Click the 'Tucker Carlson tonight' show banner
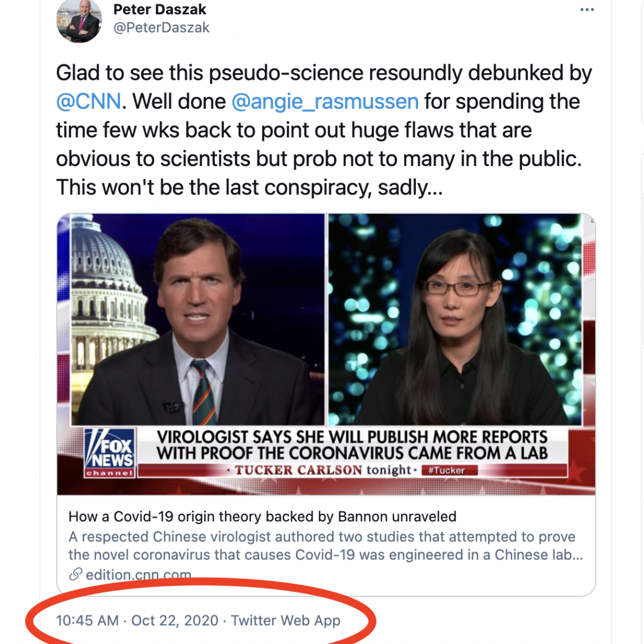This screenshot has height=644, width=644. pyautogui.click(x=322, y=470)
